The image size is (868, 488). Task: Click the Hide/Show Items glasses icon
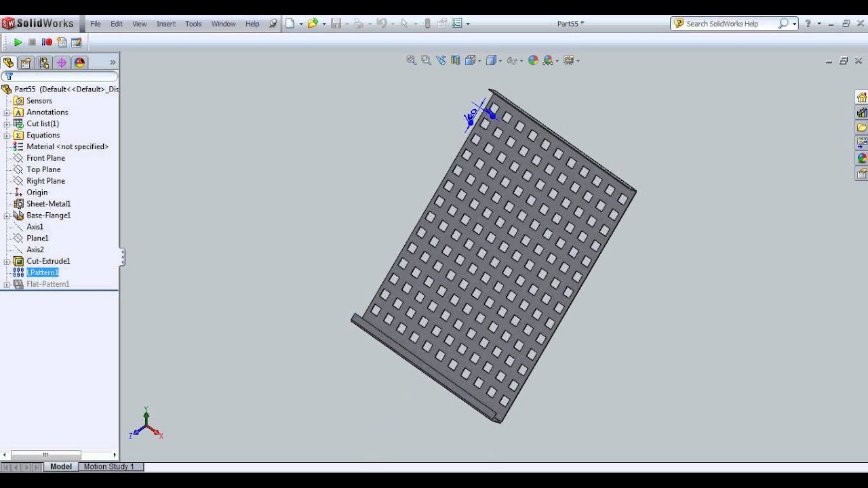pyautogui.click(x=512, y=60)
